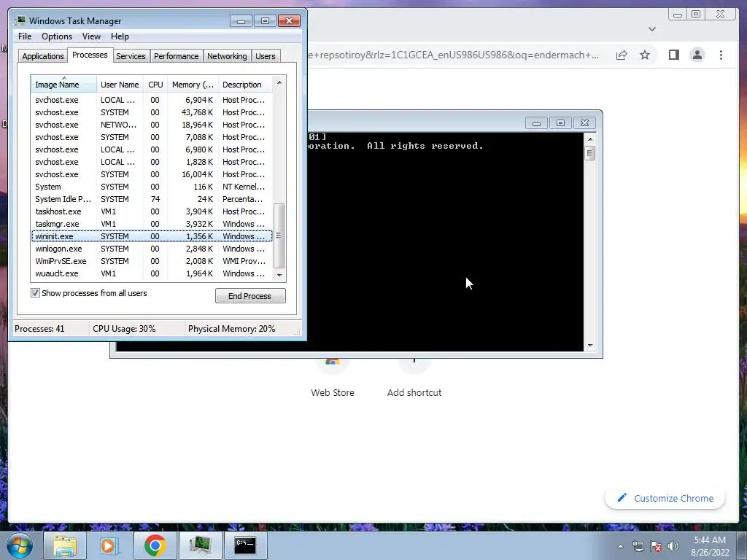Open the taskbar clock and date

710,546
